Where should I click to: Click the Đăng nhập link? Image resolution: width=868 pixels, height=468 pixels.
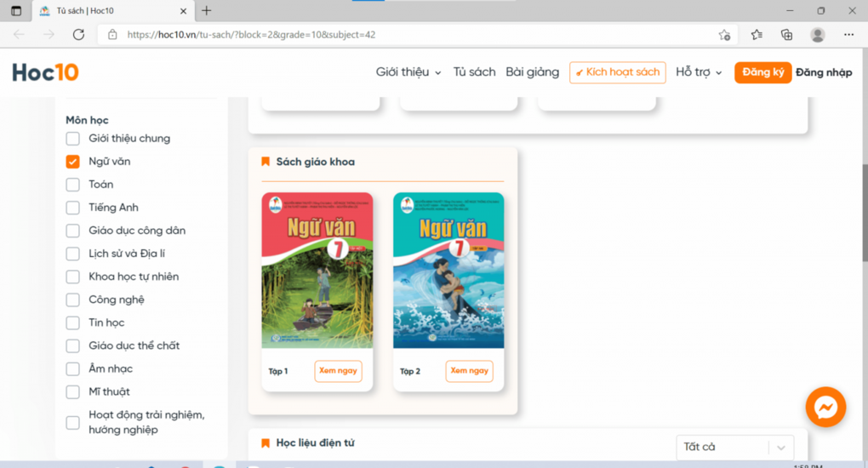(x=824, y=72)
